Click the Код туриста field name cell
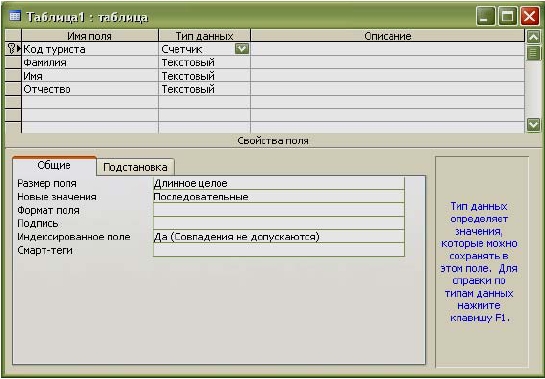The width and height of the screenshot is (545, 379). click(90, 49)
